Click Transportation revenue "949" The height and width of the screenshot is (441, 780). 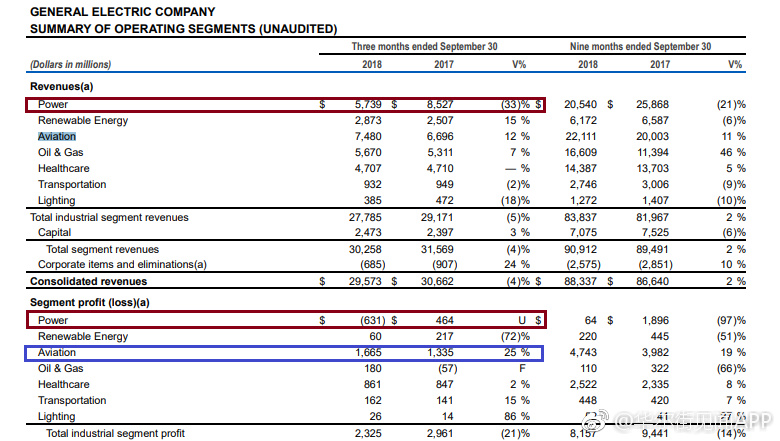pos(445,184)
